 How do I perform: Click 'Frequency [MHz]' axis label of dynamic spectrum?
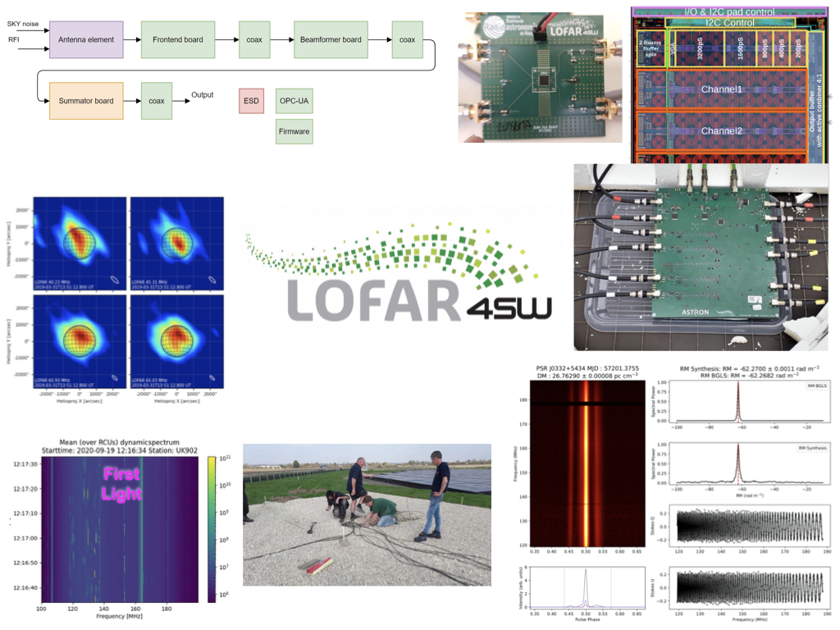click(x=119, y=617)
